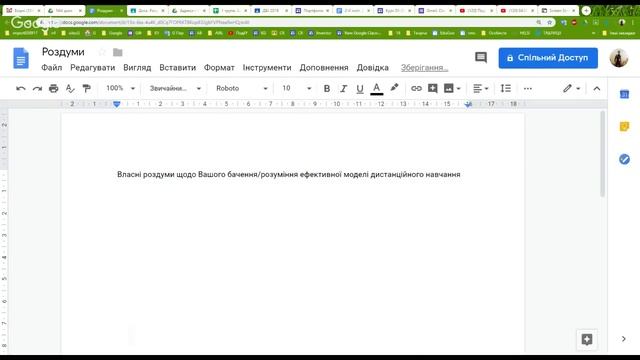Image resolution: width=640 pixels, height=360 pixels.
Task: Print the document via printer icon
Action: pos(53,88)
